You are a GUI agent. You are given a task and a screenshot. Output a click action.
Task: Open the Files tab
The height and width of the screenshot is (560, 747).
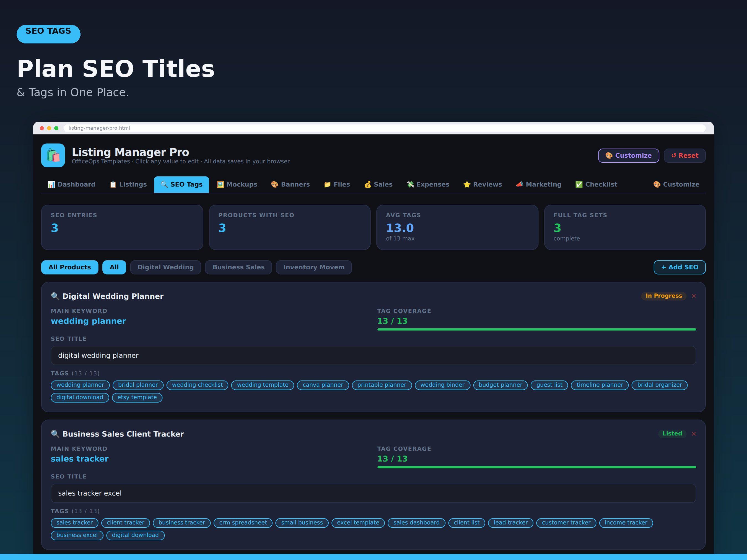[337, 184]
